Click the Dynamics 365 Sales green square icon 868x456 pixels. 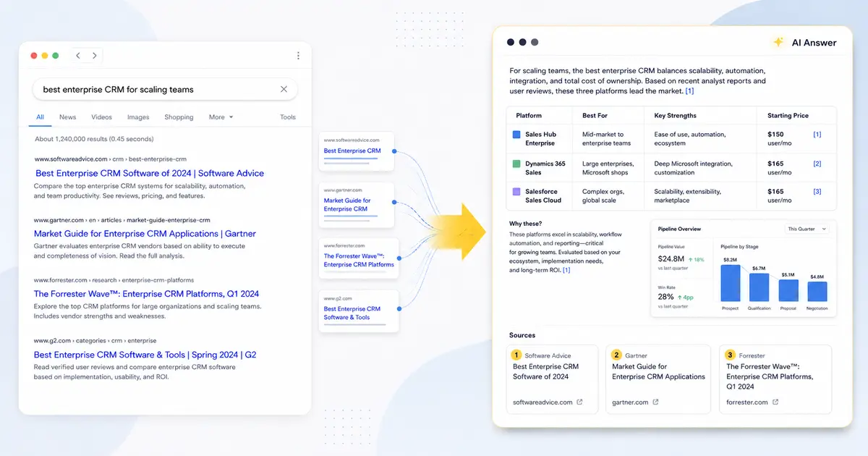click(516, 164)
